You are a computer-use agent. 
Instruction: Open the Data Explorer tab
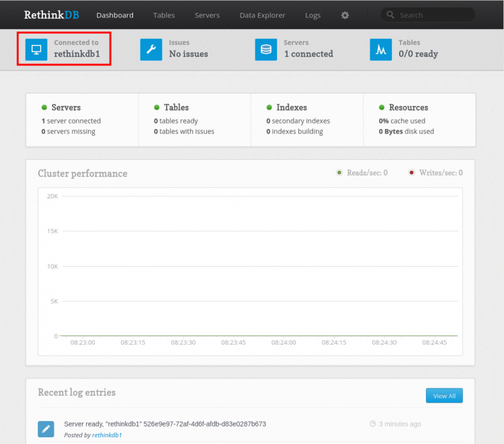coord(262,15)
